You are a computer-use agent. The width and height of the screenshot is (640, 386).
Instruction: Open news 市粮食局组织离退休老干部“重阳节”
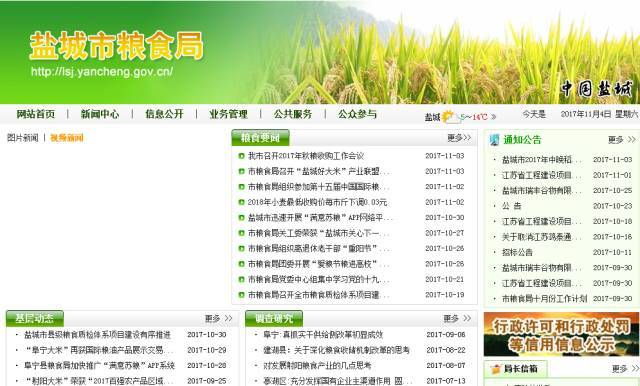click(318, 248)
